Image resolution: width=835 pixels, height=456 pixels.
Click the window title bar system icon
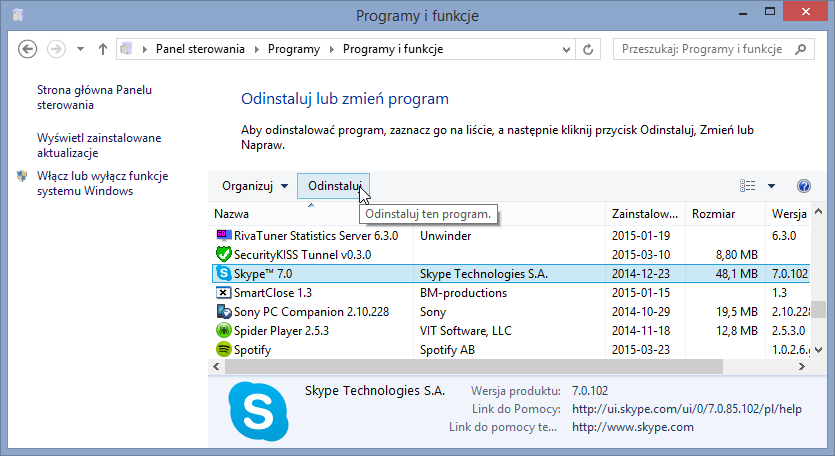point(18,14)
